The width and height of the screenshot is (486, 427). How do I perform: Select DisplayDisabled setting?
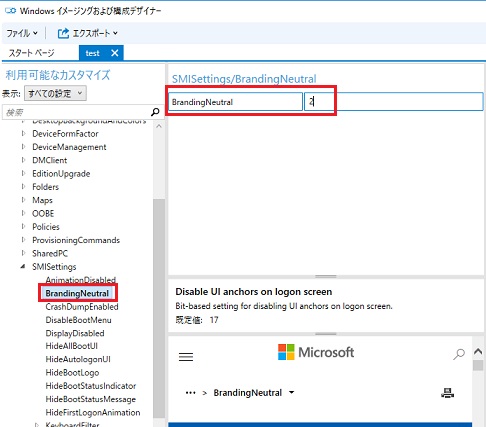(x=75, y=333)
